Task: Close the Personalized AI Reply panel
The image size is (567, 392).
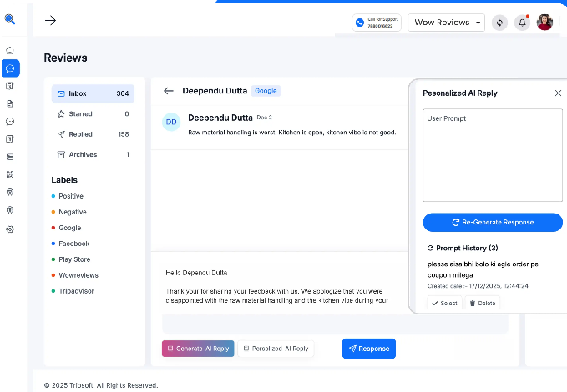Action: 558,93
